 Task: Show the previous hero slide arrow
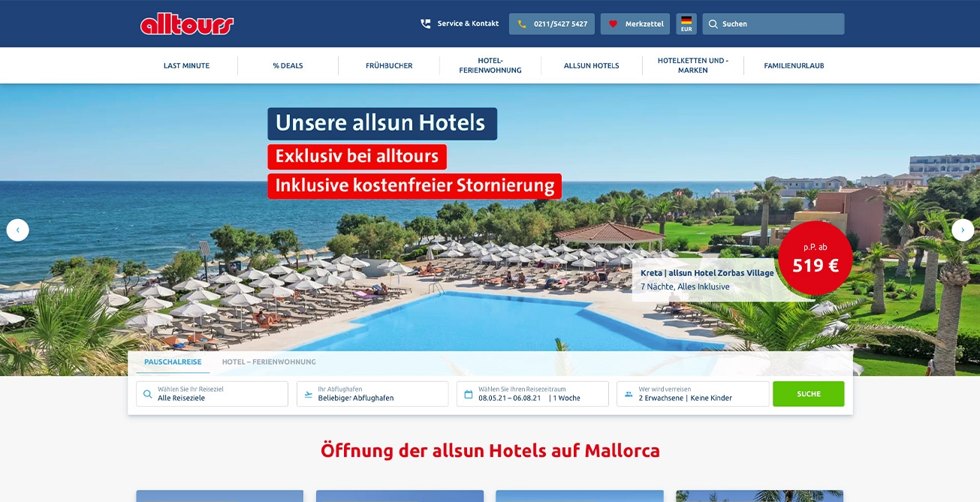(x=18, y=230)
